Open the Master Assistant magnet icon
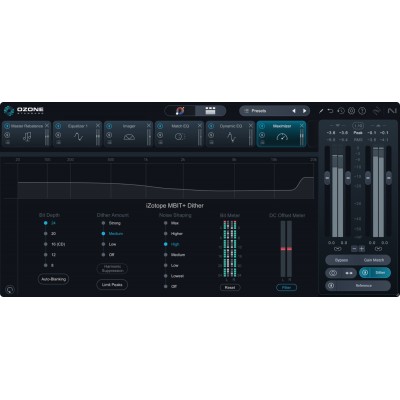The image size is (400, 400). pos(180,111)
